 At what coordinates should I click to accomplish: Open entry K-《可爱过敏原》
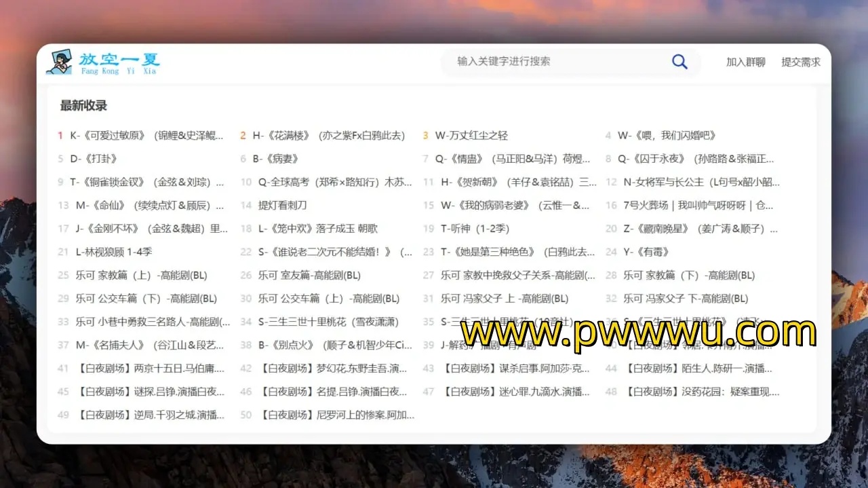[x=146, y=136]
